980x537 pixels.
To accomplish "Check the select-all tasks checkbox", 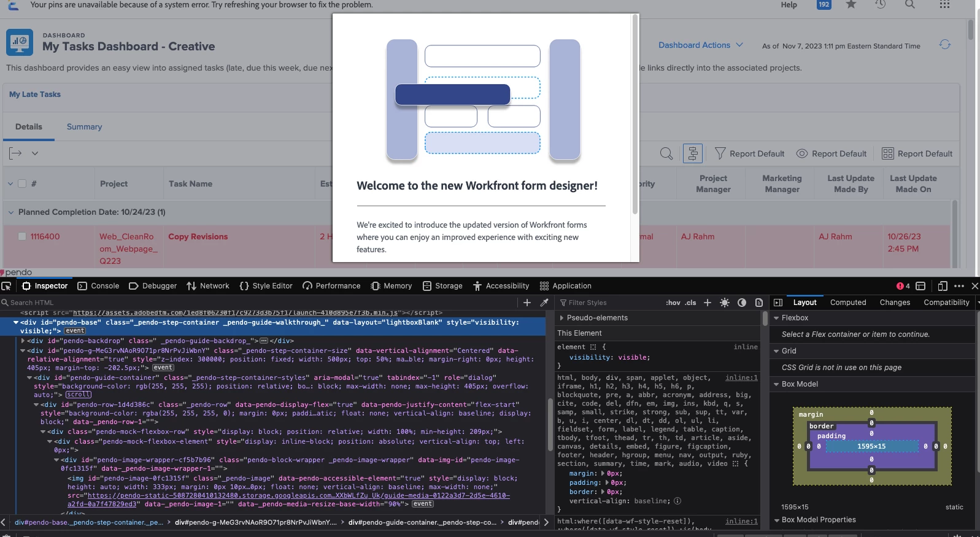I will (x=22, y=184).
